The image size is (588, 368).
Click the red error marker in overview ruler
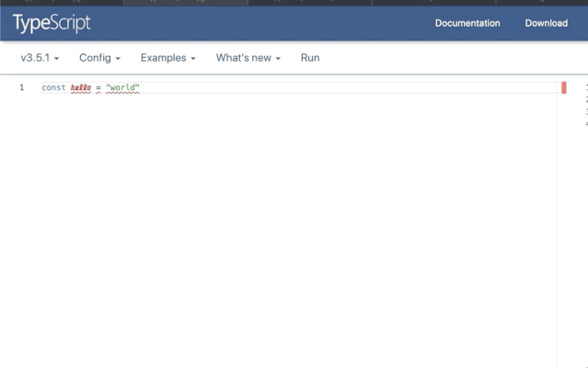[x=564, y=87]
